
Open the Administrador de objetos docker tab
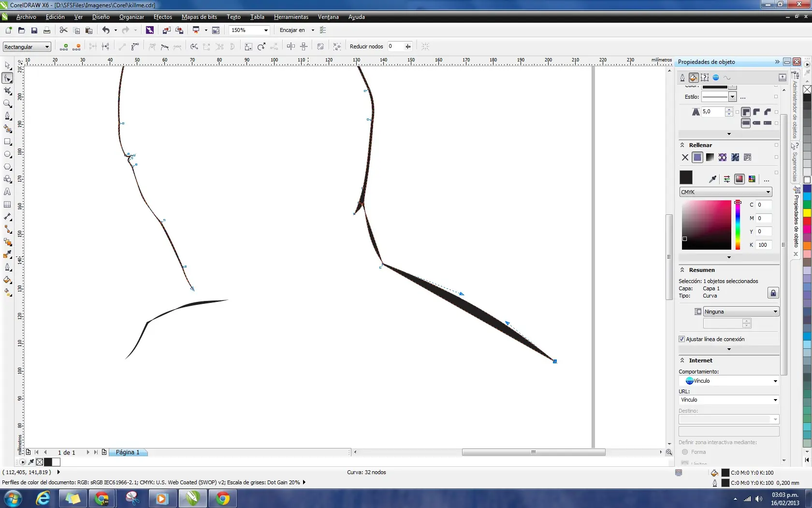pyautogui.click(x=795, y=105)
